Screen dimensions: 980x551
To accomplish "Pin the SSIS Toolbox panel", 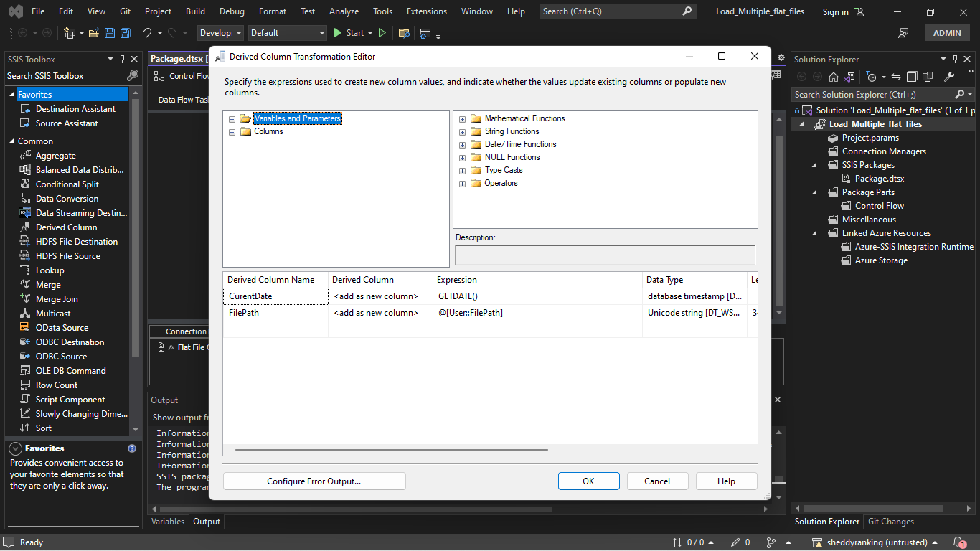I will [x=121, y=59].
